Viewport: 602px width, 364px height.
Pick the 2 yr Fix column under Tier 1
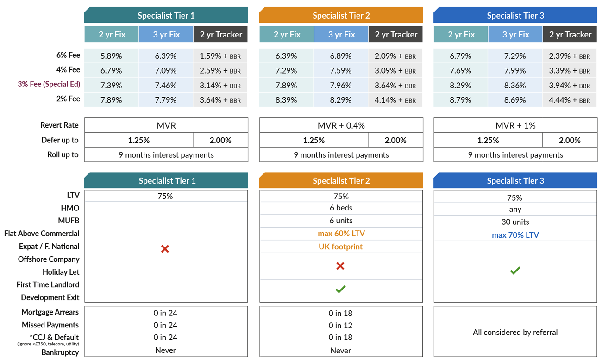tap(112, 34)
